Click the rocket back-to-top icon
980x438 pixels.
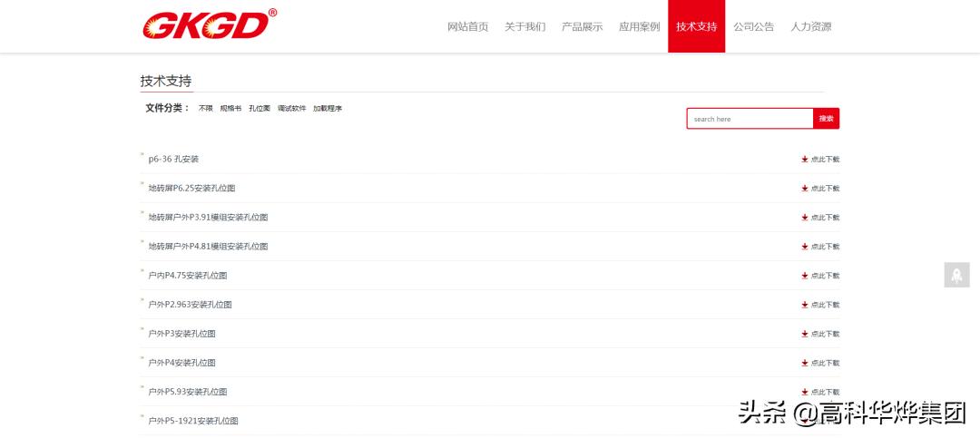(956, 275)
